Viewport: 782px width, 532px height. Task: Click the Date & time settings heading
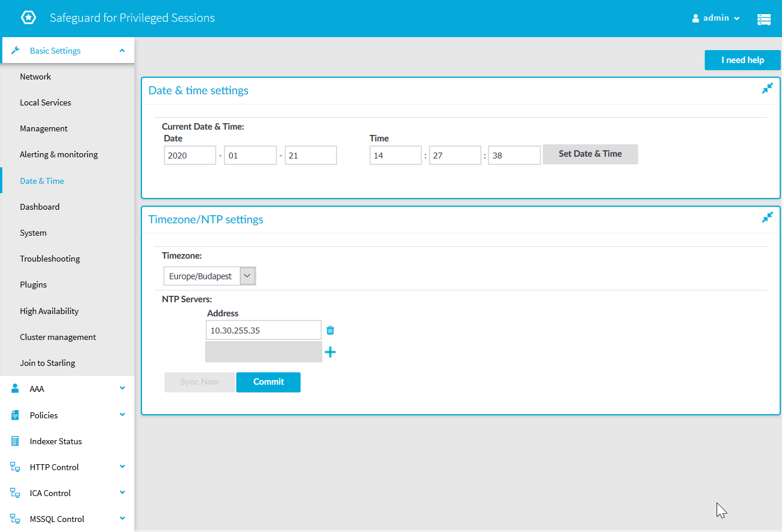pyautogui.click(x=198, y=90)
